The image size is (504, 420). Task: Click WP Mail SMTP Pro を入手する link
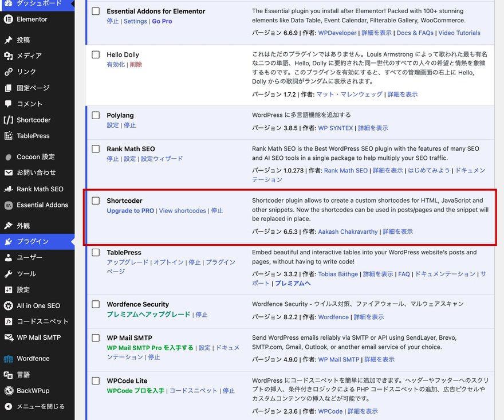point(150,348)
